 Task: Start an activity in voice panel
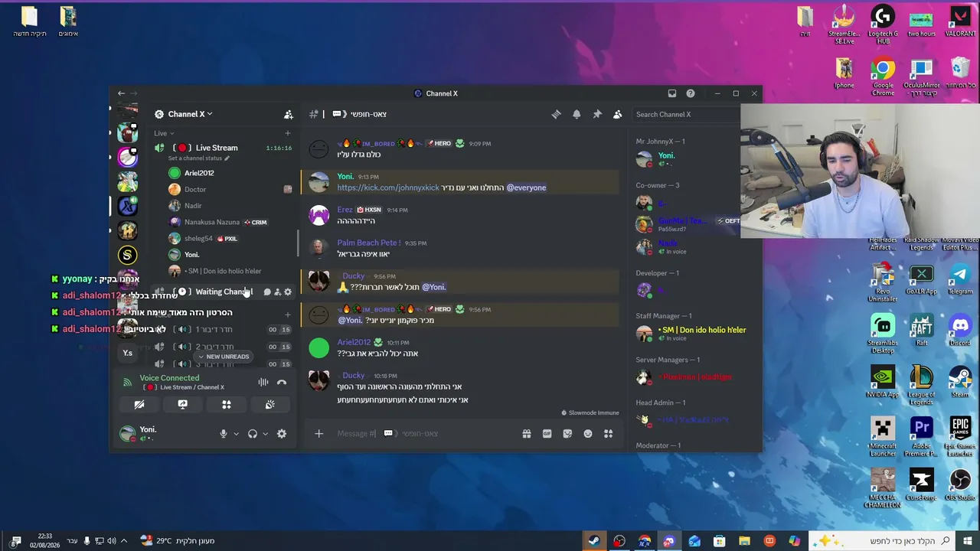point(227,405)
